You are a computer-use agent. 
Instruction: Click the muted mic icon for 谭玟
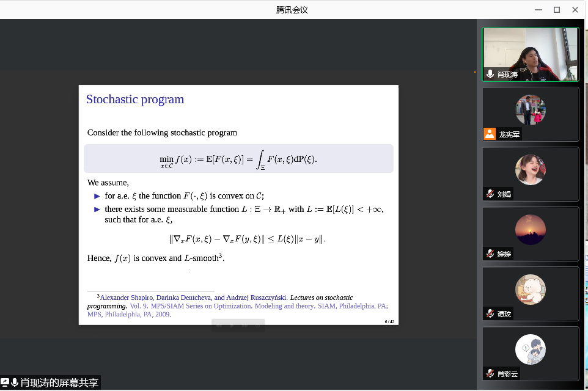click(x=490, y=313)
